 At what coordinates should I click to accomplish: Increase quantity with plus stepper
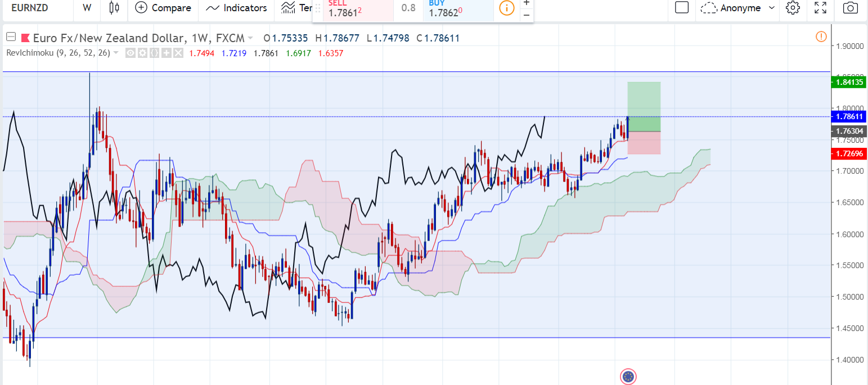click(526, 3)
